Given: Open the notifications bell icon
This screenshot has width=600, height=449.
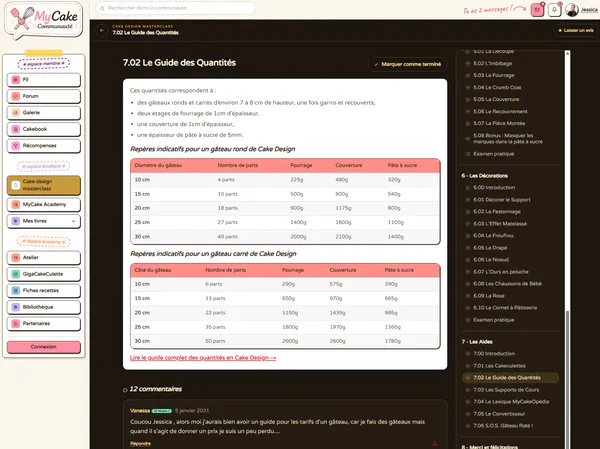Looking at the screenshot, I should pos(554,10).
